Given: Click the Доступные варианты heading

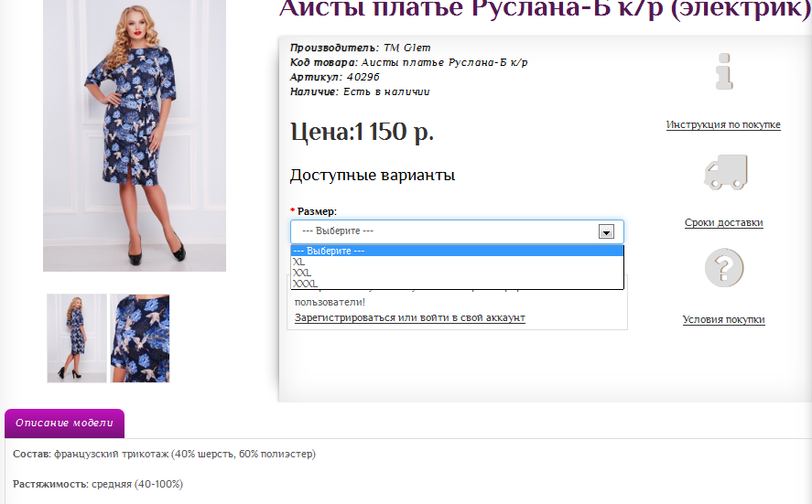Looking at the screenshot, I should [x=373, y=175].
